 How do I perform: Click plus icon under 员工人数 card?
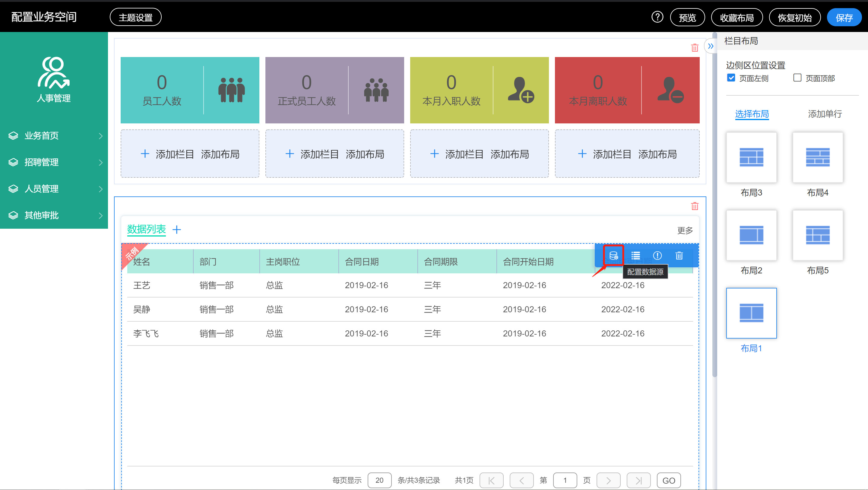coord(145,154)
